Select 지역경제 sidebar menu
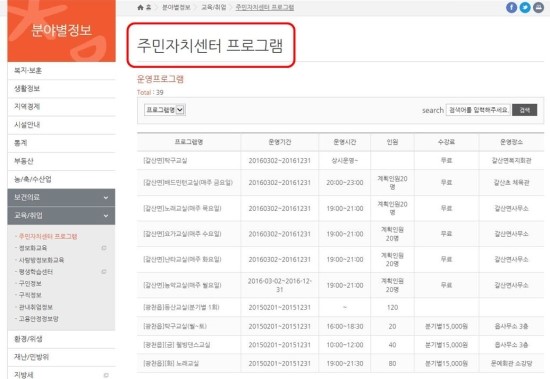The width and height of the screenshot is (550, 379). pyautogui.click(x=27, y=106)
